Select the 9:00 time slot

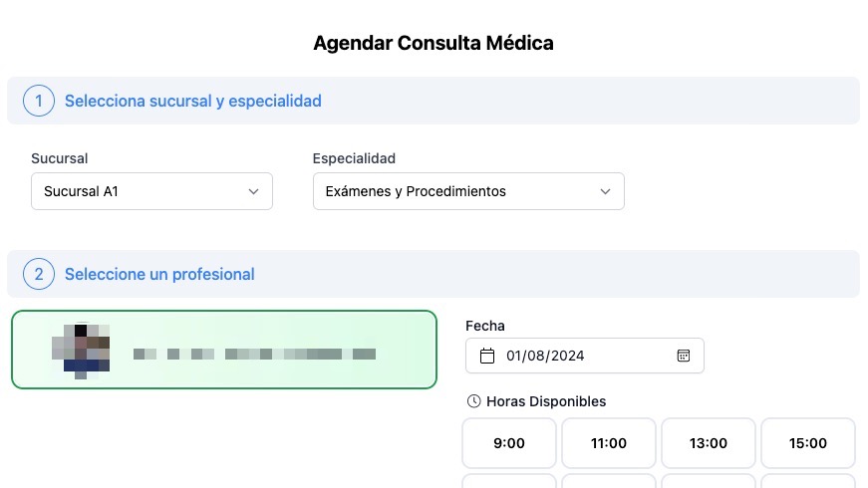tap(509, 443)
